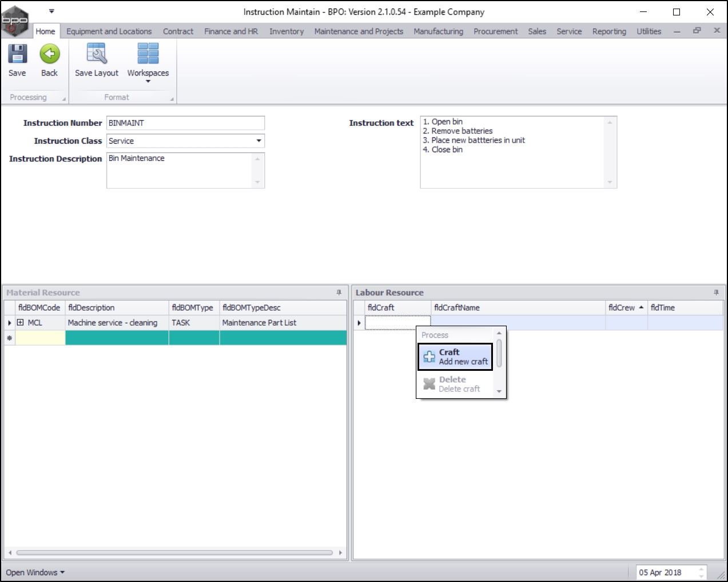Screen dimensions: 728x582
Task: Select Delete craft menu entry
Action: (x=455, y=384)
